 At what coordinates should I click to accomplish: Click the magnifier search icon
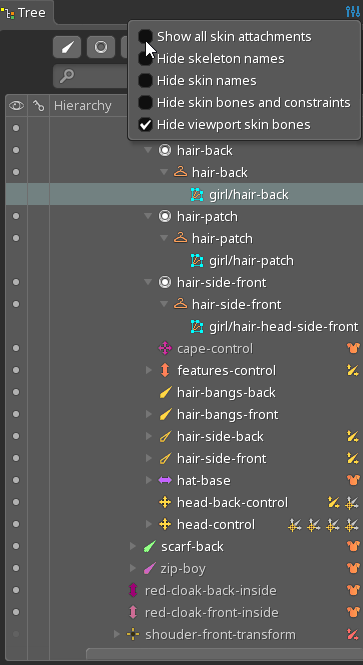coord(67,76)
